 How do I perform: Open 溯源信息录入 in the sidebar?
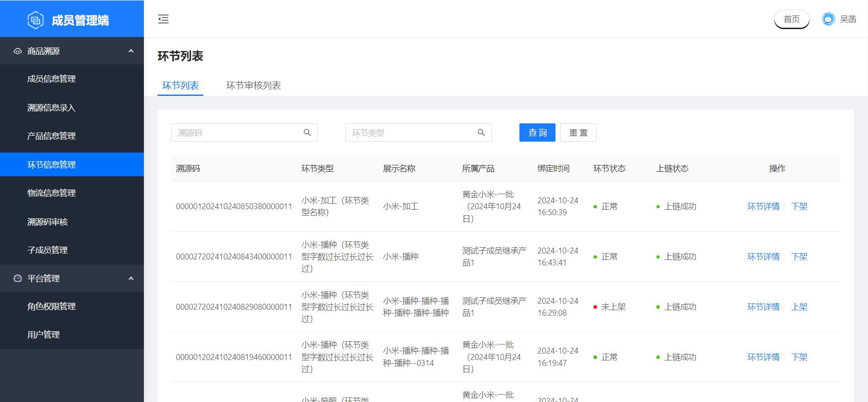click(51, 107)
